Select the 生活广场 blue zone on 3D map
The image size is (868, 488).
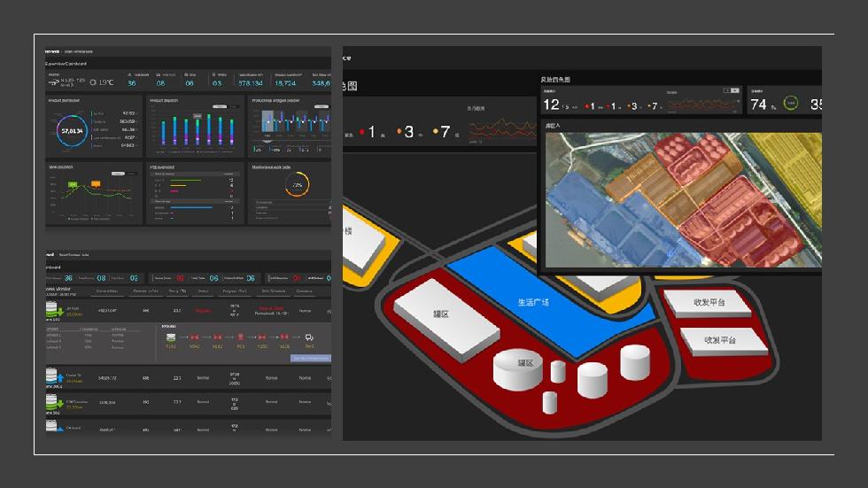coord(533,302)
